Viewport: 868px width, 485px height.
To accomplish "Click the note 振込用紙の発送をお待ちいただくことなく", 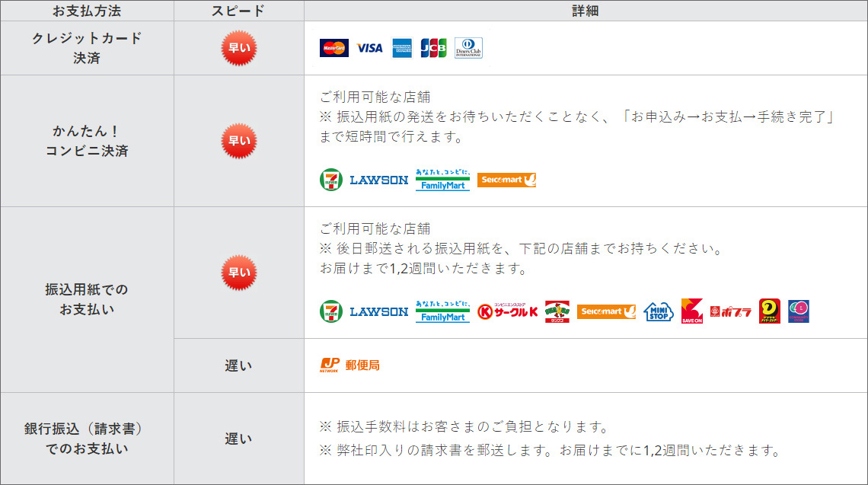I will (577, 116).
